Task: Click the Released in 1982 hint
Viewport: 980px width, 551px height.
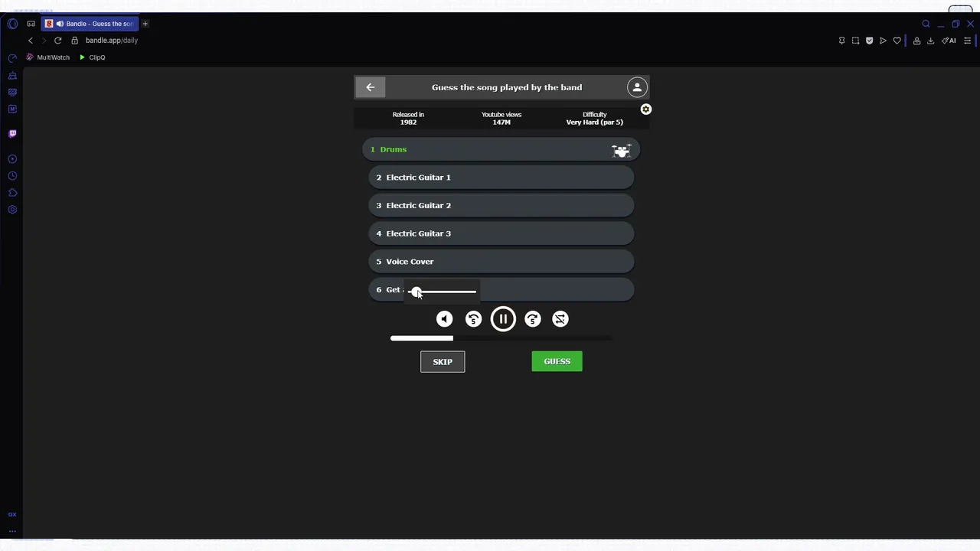Action: (x=408, y=118)
